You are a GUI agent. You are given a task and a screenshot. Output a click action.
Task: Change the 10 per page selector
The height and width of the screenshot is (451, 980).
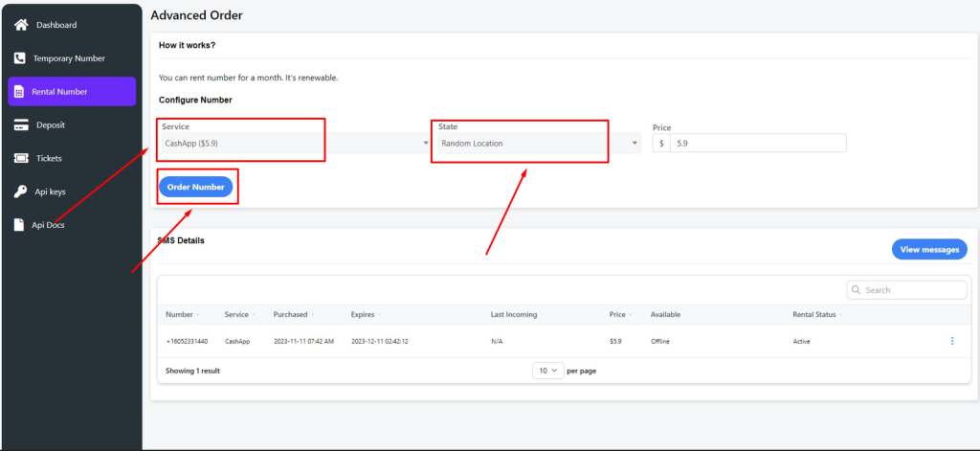click(546, 371)
